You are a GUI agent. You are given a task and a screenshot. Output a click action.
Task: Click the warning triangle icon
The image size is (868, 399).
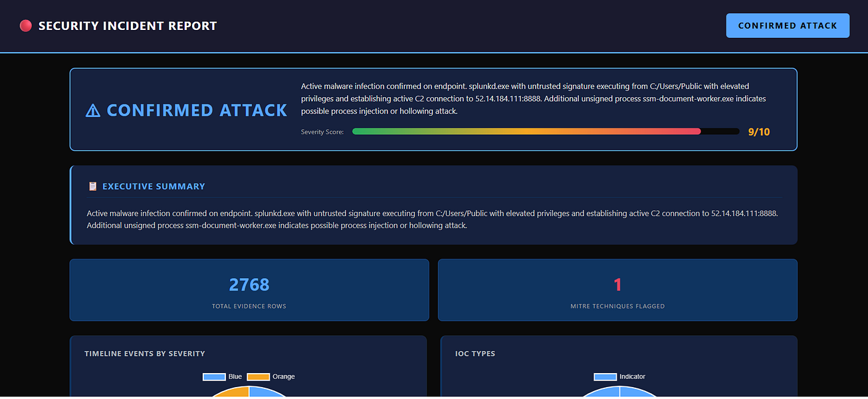coord(93,110)
